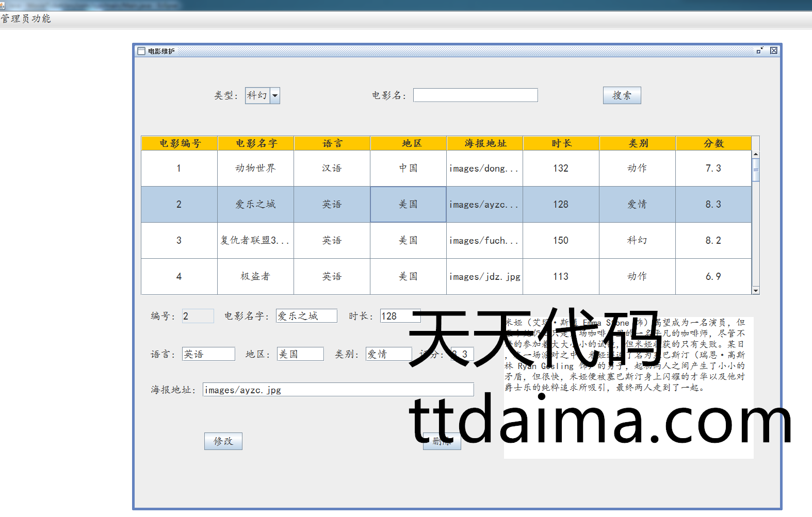812x517 pixels.
Task: Click the 修改 button
Action: click(223, 441)
